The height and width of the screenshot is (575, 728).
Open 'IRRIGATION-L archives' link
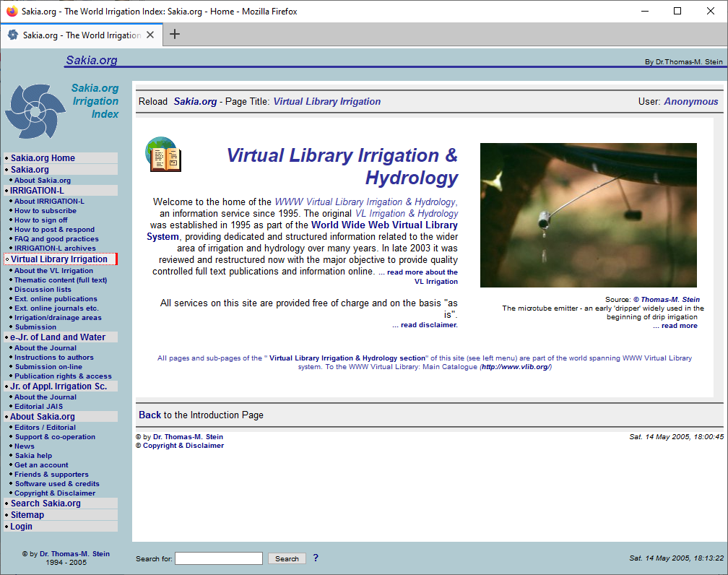(x=55, y=248)
